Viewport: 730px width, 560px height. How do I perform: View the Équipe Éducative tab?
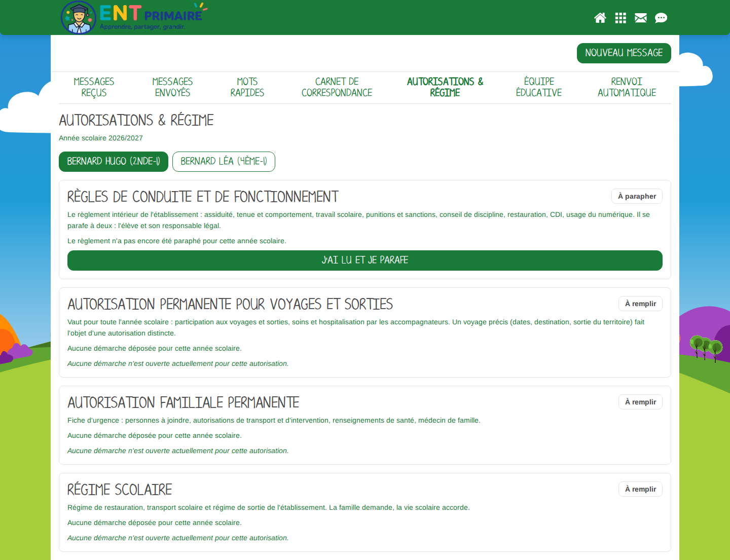tap(539, 87)
